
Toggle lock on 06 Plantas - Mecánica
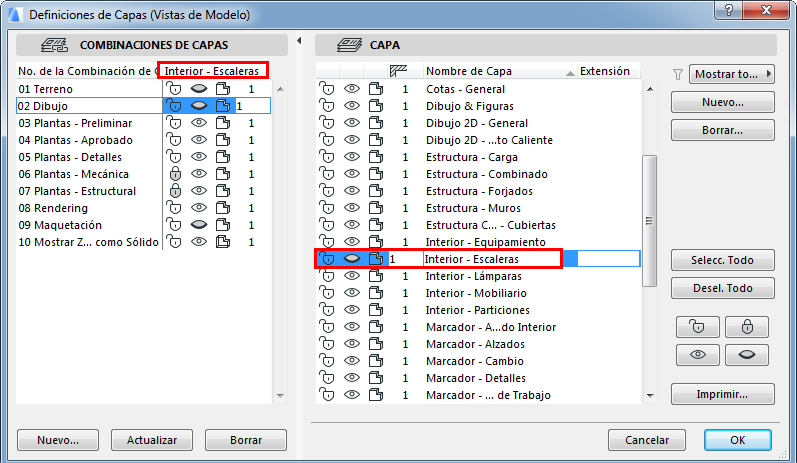point(174,174)
